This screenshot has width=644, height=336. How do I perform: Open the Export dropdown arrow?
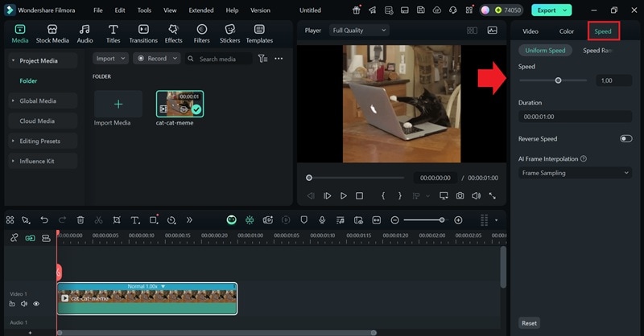point(565,10)
